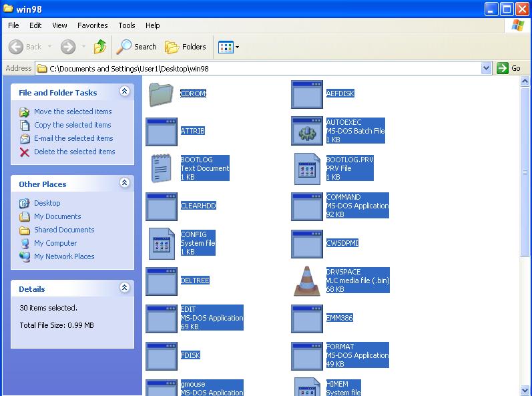The width and height of the screenshot is (532, 396).
Task: Select the ATTRIB application icon
Action: coord(161,132)
